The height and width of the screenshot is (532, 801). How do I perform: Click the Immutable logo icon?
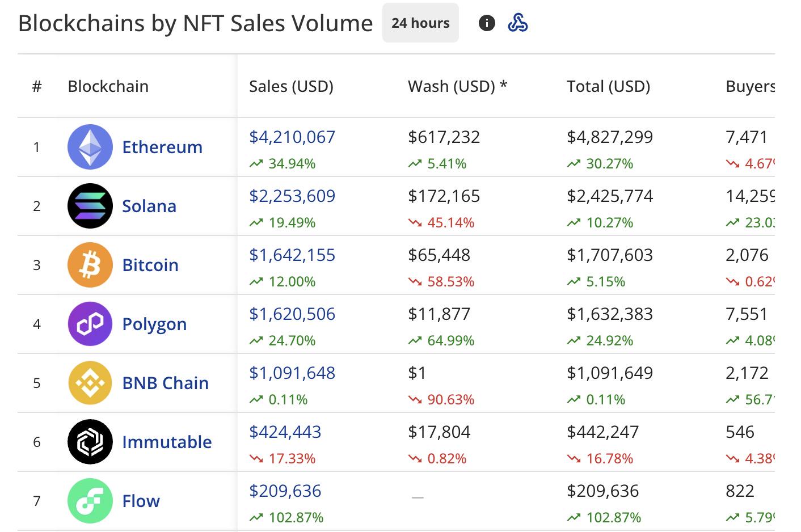point(90,442)
